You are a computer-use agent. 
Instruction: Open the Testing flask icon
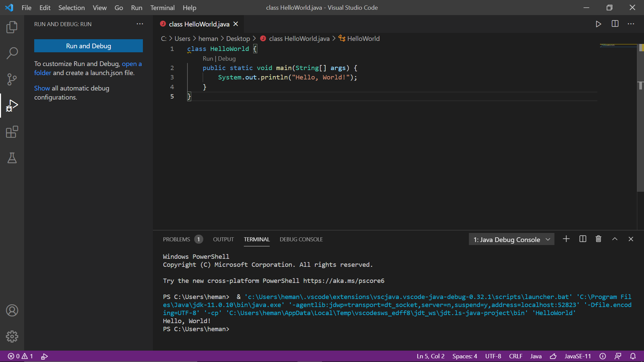pyautogui.click(x=12, y=158)
